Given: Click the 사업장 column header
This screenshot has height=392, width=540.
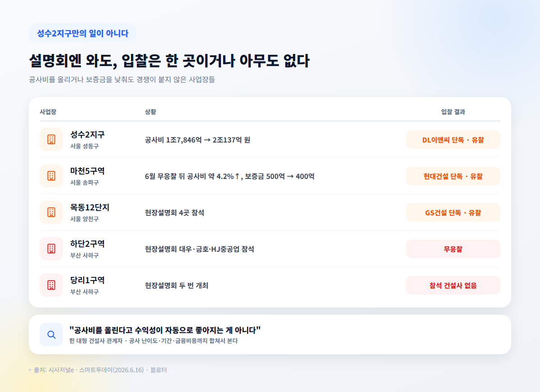Looking at the screenshot, I should pos(48,112).
